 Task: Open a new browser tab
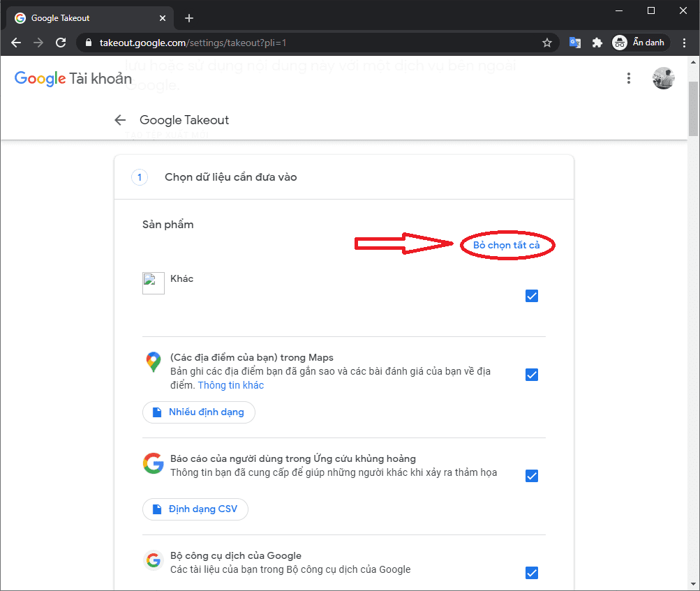pyautogui.click(x=189, y=18)
